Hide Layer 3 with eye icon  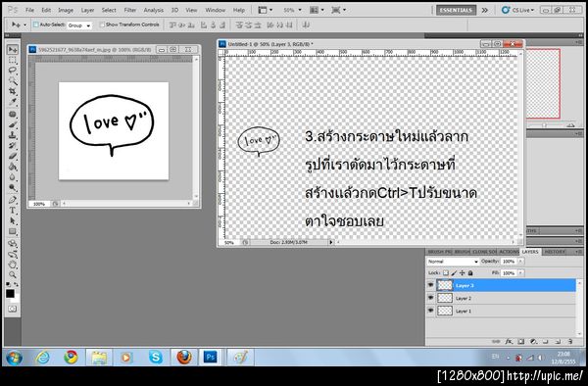point(430,285)
